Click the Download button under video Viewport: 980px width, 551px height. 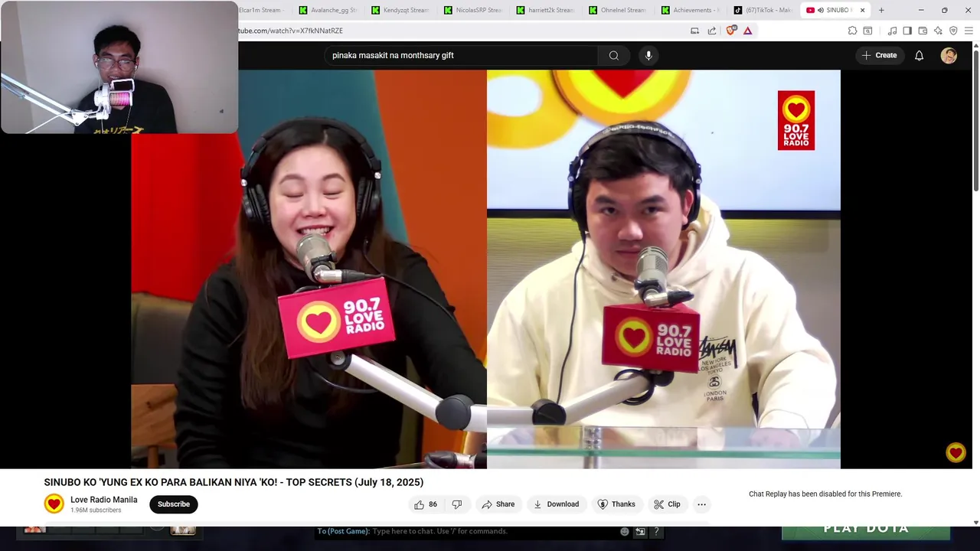pyautogui.click(x=556, y=504)
